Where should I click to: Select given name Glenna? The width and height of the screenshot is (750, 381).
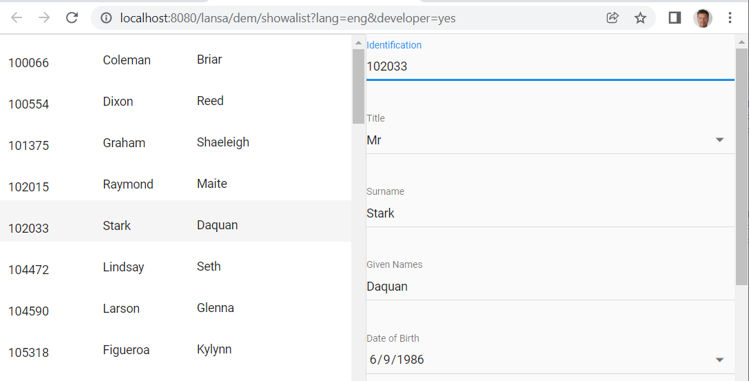pos(215,308)
